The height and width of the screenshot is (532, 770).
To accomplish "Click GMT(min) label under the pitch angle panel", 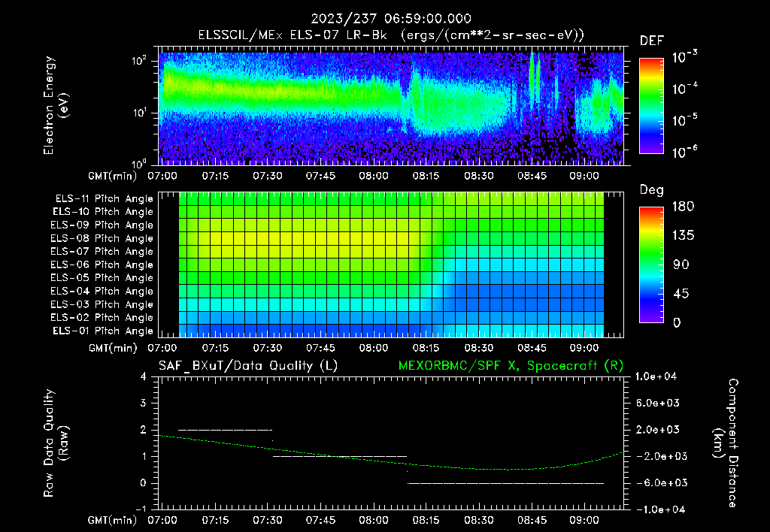I will click(x=113, y=348).
